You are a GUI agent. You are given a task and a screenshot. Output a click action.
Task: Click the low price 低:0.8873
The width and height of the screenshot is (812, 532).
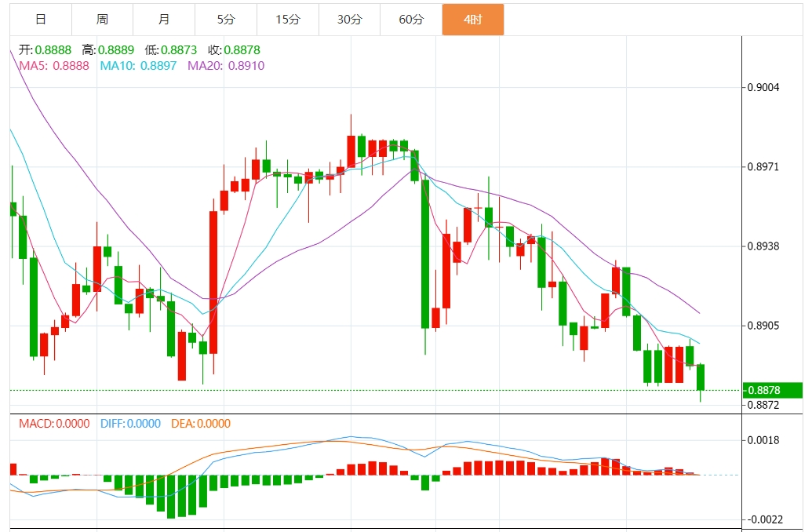171,50
